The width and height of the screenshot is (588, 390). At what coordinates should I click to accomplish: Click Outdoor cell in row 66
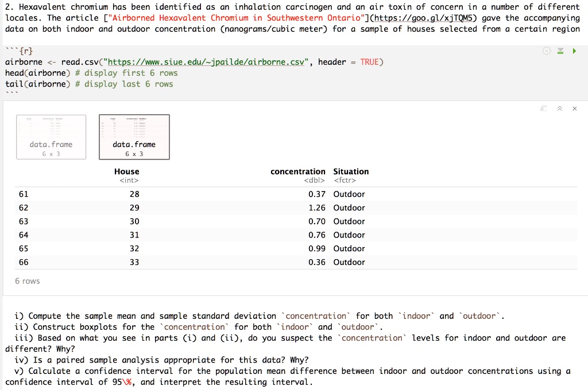click(x=349, y=262)
